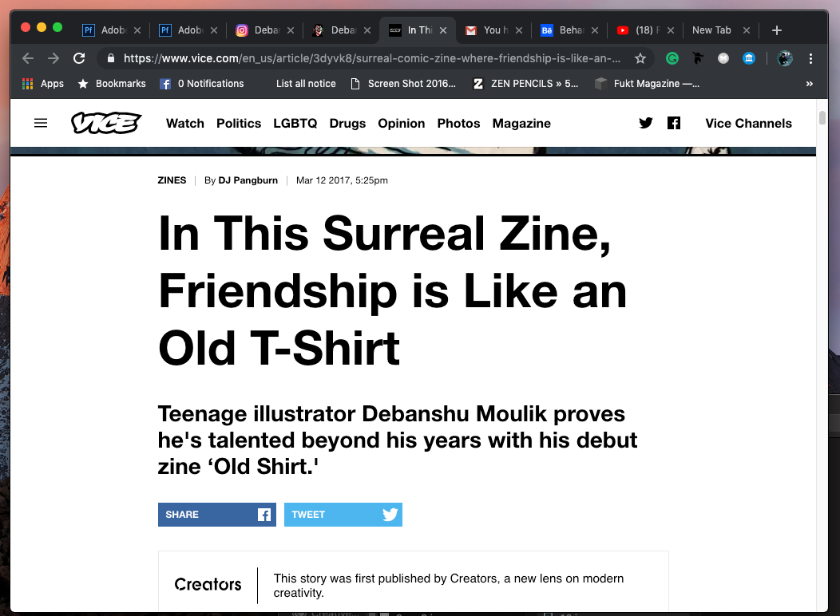Click the browser forward arrow
The height and width of the screenshot is (616, 840).
pos(53,58)
